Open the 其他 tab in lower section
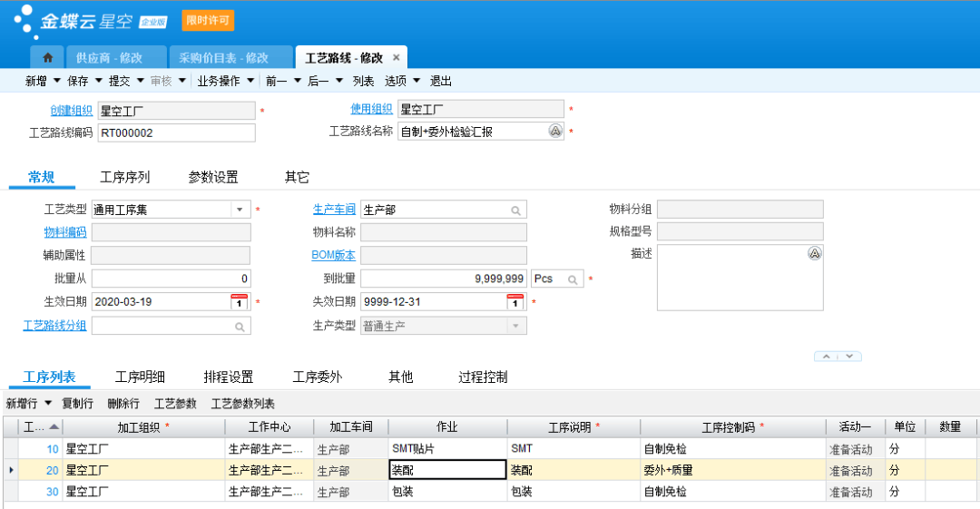 pyautogui.click(x=401, y=377)
